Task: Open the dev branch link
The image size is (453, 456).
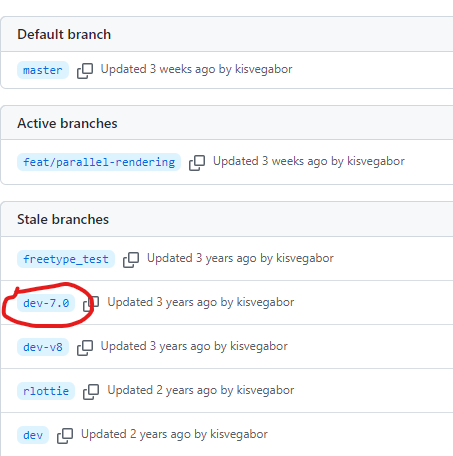Action: (x=33, y=435)
